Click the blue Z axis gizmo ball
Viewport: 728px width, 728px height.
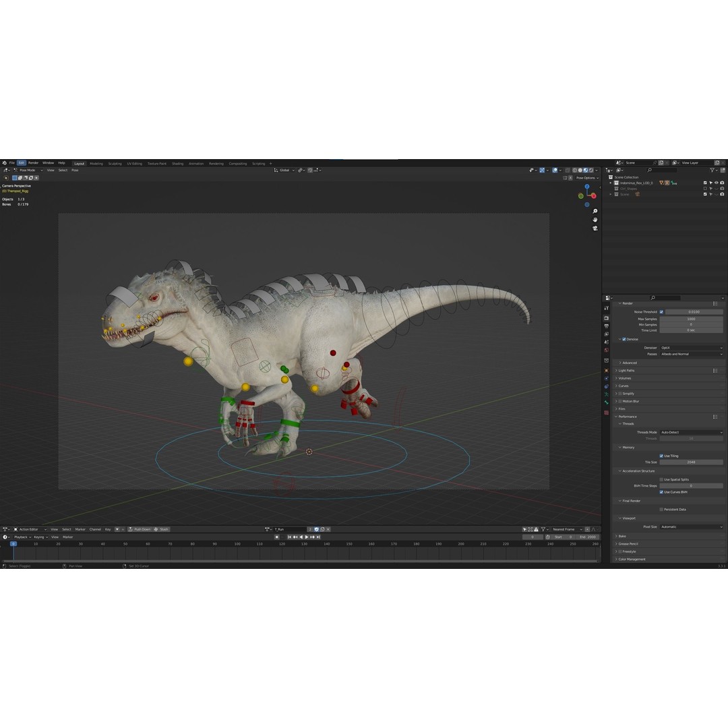pyautogui.click(x=587, y=187)
